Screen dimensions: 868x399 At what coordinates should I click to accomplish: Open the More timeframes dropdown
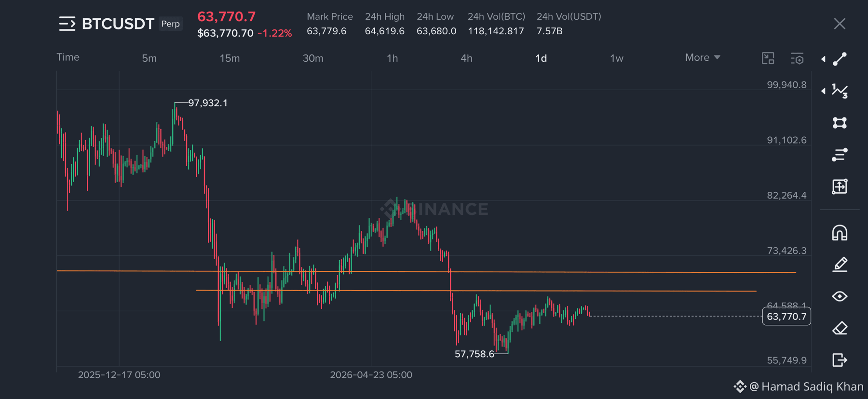(703, 57)
